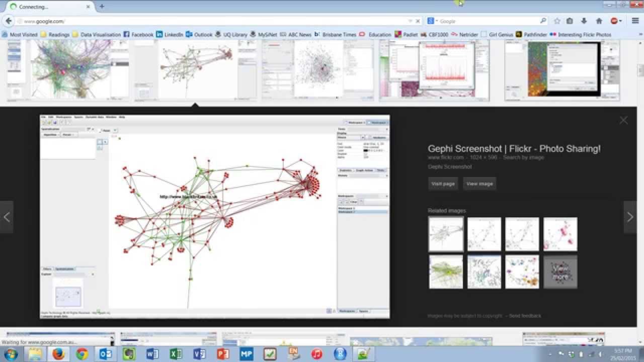Click in the URL address field
The width and height of the screenshot is (644, 362).
click(211, 21)
